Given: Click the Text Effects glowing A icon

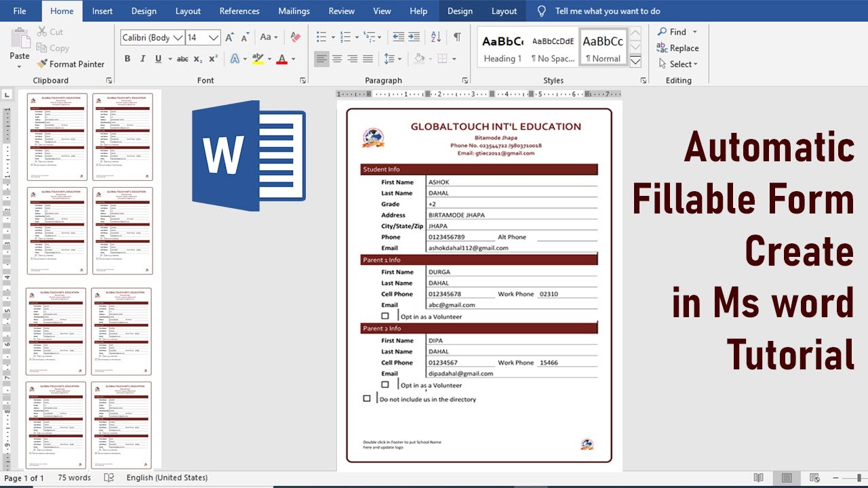Looking at the screenshot, I should click(x=235, y=59).
